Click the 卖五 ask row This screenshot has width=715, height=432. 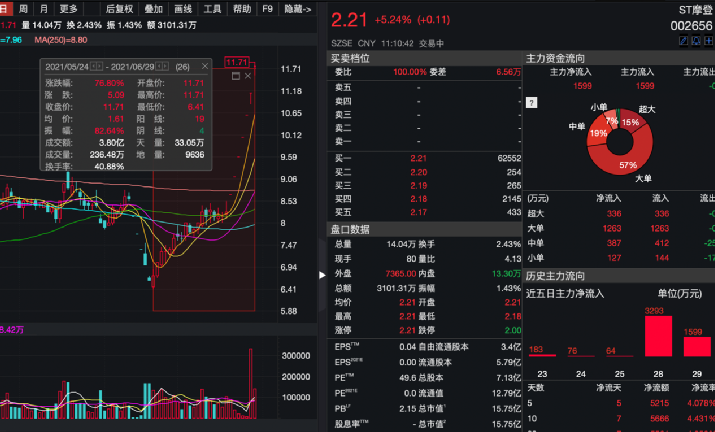click(424, 87)
